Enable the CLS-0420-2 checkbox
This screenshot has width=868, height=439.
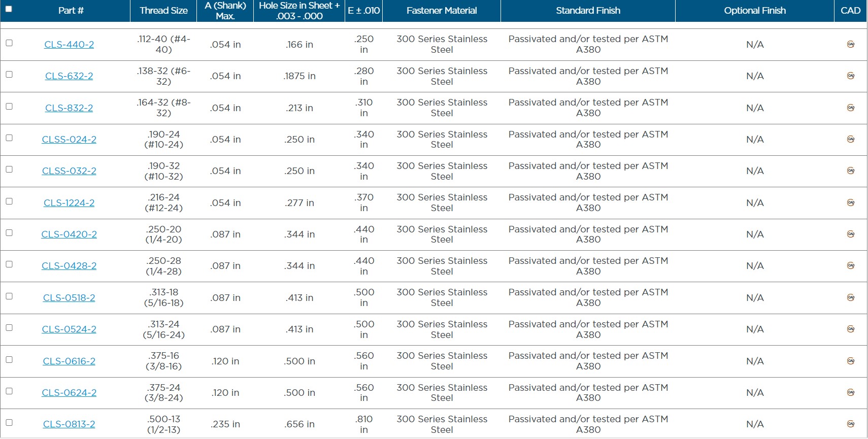click(9, 232)
